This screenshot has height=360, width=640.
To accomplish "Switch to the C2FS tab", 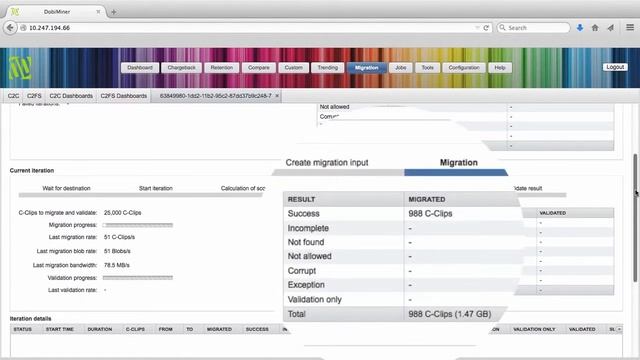I will click(34, 96).
